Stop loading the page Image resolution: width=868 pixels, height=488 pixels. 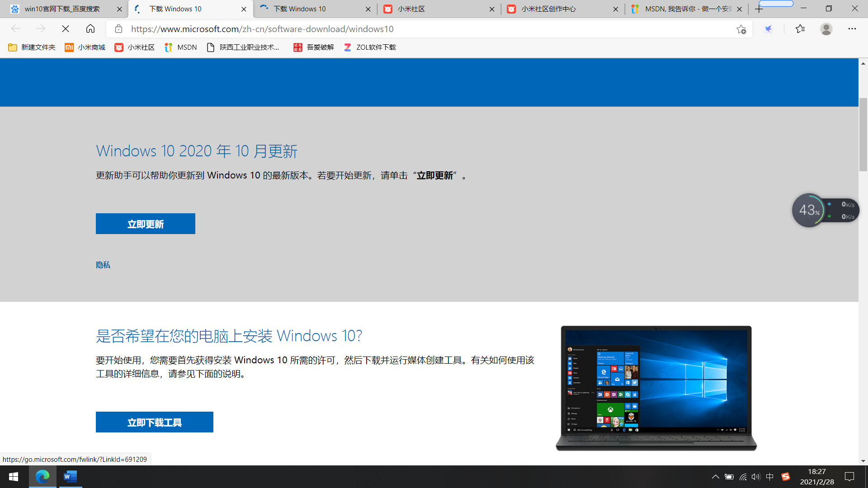tap(66, 29)
